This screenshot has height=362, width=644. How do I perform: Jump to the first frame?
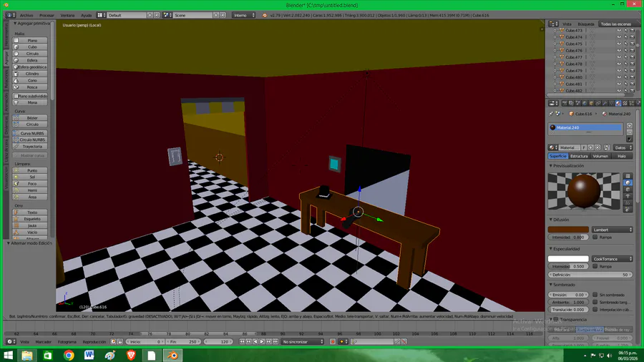pyautogui.click(x=242, y=341)
